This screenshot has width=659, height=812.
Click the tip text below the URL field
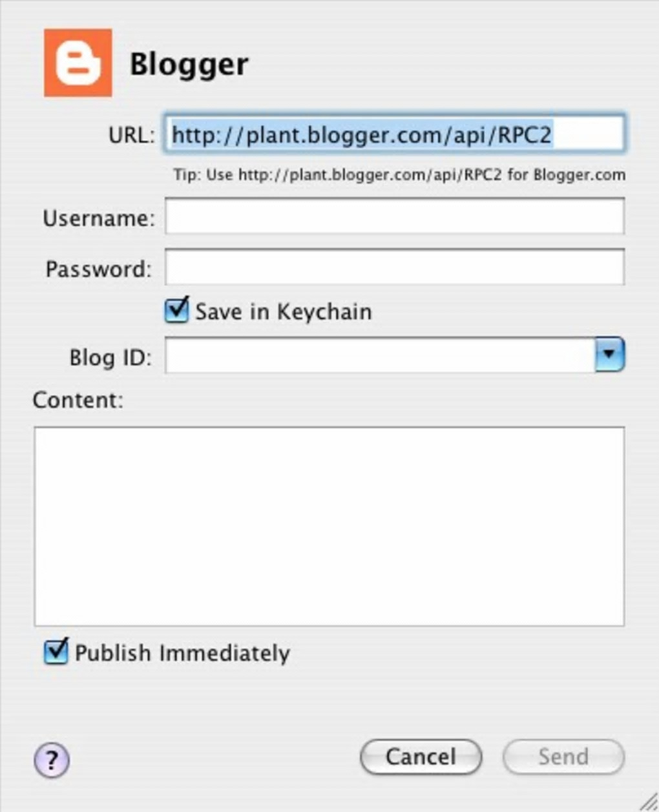(399, 175)
